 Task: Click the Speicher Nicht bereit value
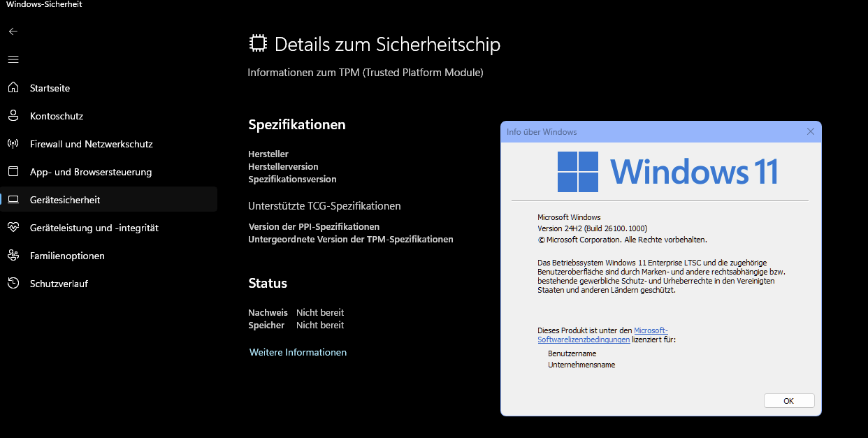[320, 325]
